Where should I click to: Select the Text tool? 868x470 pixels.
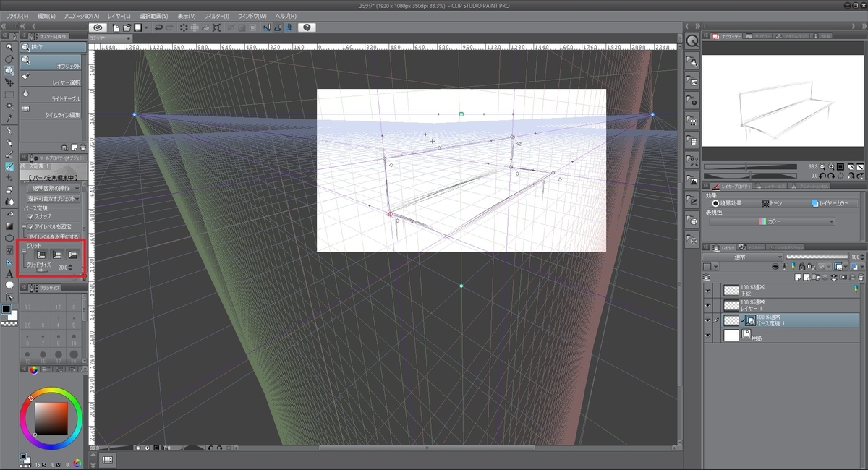click(9, 273)
